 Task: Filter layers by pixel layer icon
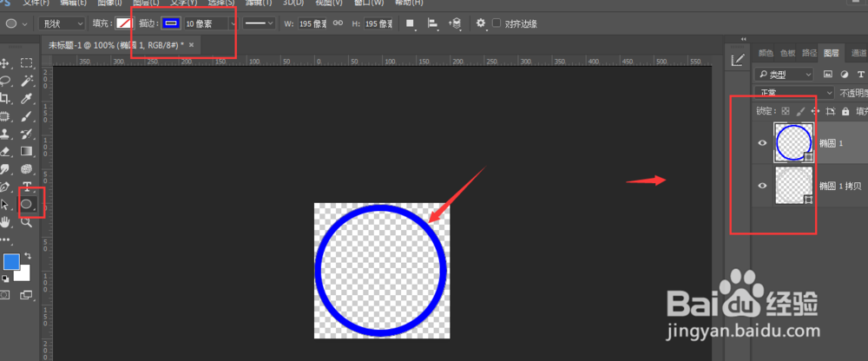tap(828, 74)
